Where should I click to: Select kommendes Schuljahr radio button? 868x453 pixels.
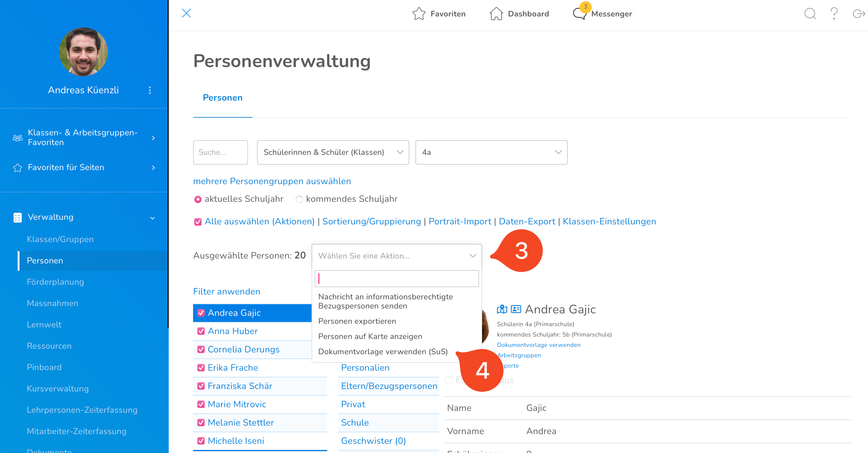[299, 199]
